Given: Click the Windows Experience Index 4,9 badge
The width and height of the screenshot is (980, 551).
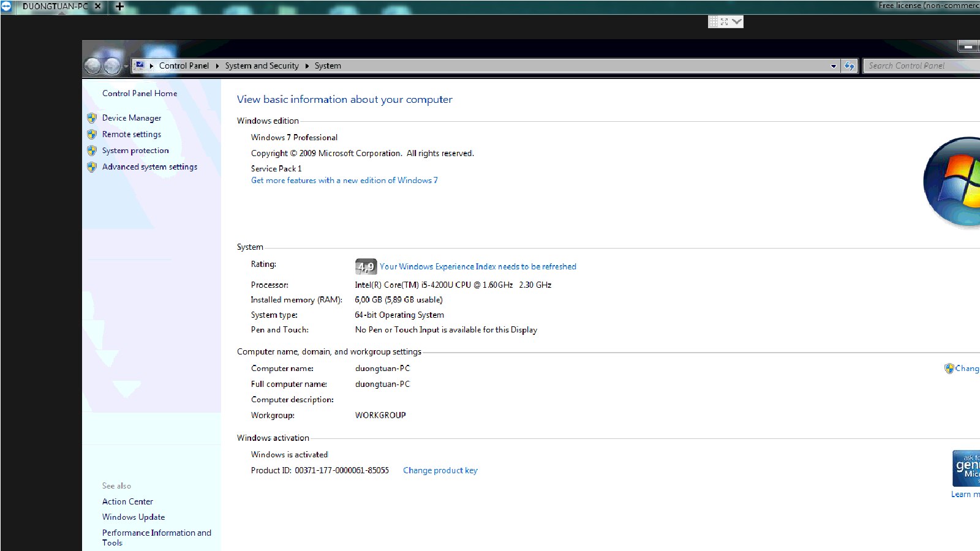Looking at the screenshot, I should click(366, 266).
